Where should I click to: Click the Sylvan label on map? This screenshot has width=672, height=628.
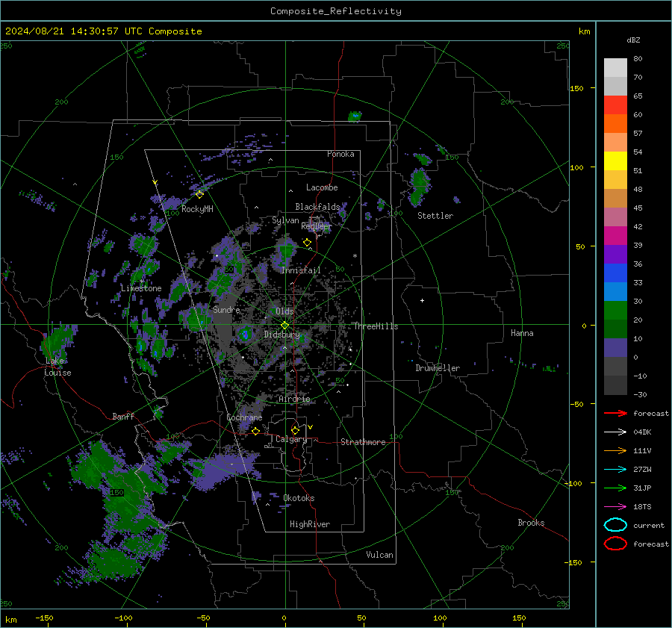285,220
